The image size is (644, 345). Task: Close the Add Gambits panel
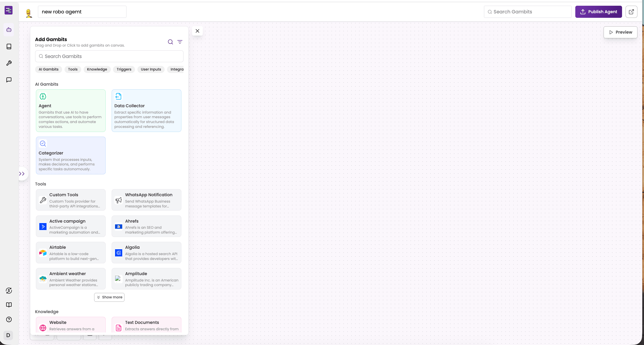click(x=198, y=31)
